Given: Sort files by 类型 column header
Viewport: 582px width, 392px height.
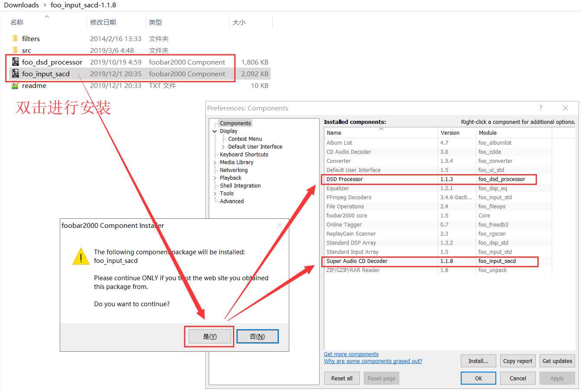Looking at the screenshot, I should pos(187,22).
